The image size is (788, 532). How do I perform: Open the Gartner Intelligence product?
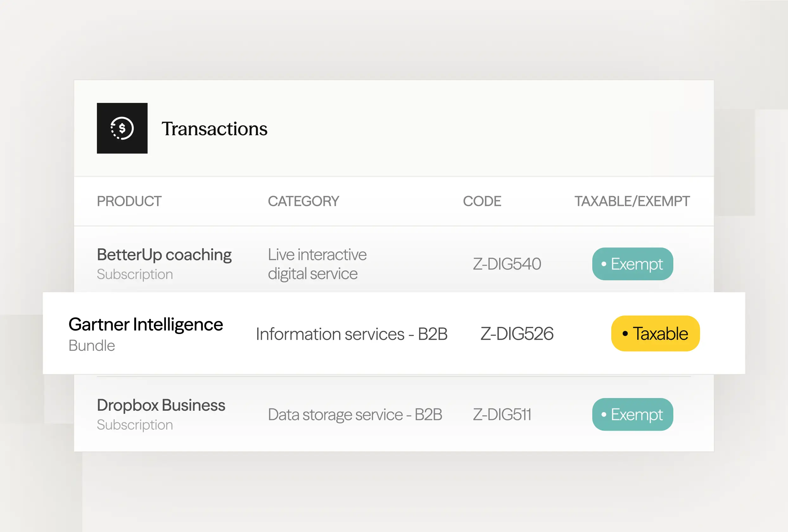[146, 324]
